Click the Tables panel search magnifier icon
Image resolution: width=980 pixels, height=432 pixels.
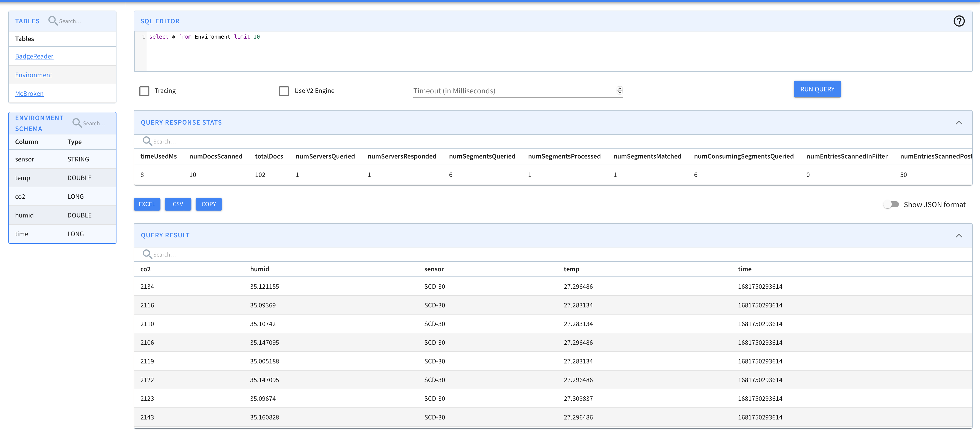(53, 21)
